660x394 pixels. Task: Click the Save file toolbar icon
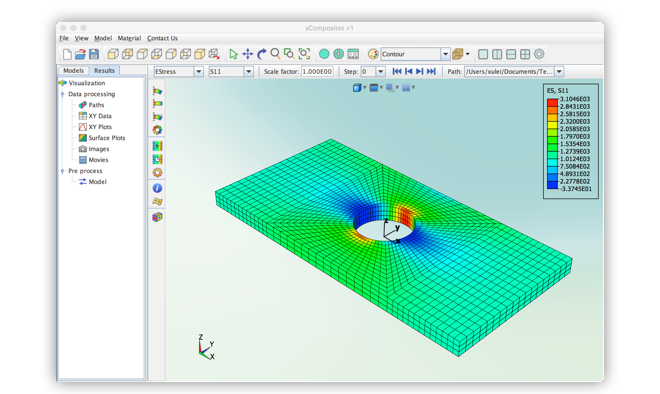click(94, 54)
